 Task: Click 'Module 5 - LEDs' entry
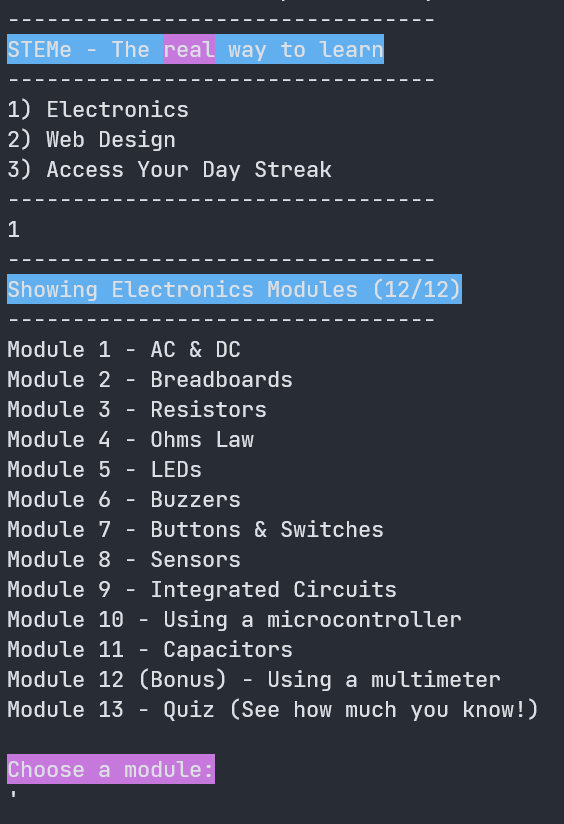coord(105,469)
